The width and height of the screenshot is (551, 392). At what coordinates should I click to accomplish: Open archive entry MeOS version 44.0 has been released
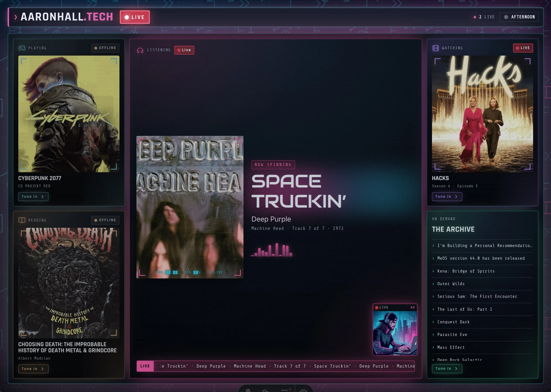[482, 258]
